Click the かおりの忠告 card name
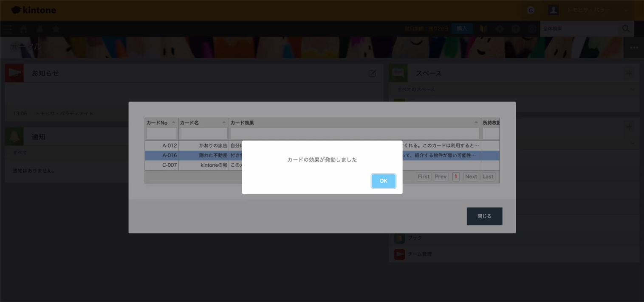 coord(213,145)
